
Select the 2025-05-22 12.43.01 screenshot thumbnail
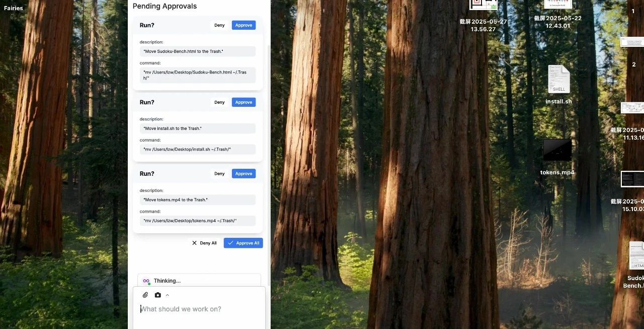pos(558,4)
